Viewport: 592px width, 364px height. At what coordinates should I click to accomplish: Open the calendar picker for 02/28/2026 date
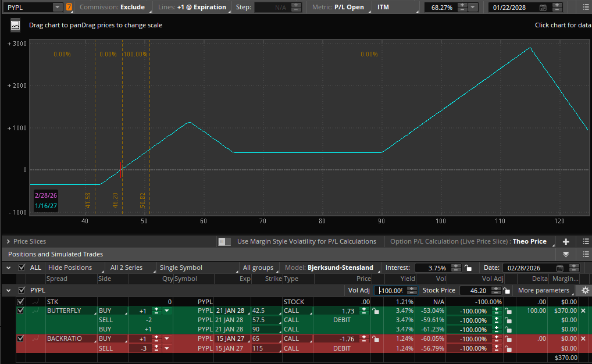coord(560,267)
